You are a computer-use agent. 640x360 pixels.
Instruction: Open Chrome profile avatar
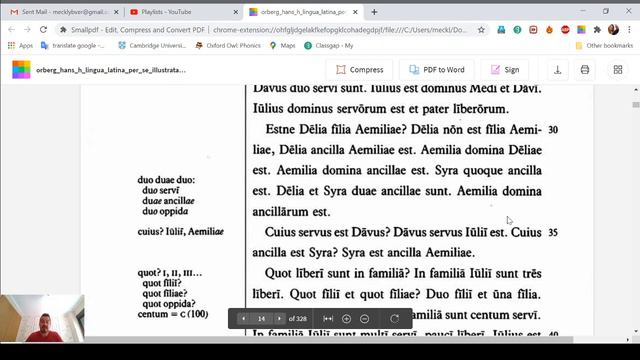coord(613,29)
